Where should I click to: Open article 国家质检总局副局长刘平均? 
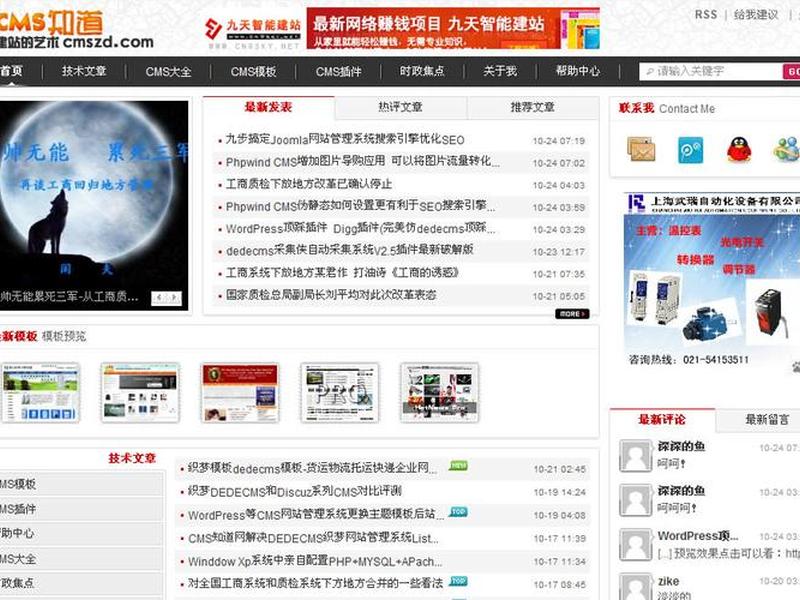click(x=331, y=295)
